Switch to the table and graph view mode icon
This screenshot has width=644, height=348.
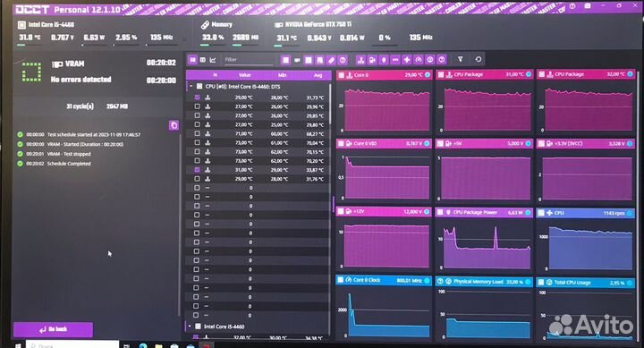[x=192, y=60]
